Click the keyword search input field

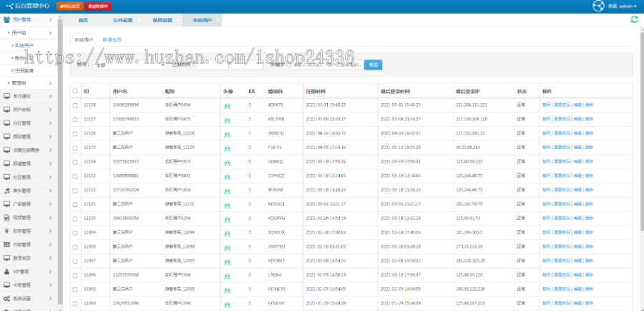(x=327, y=64)
